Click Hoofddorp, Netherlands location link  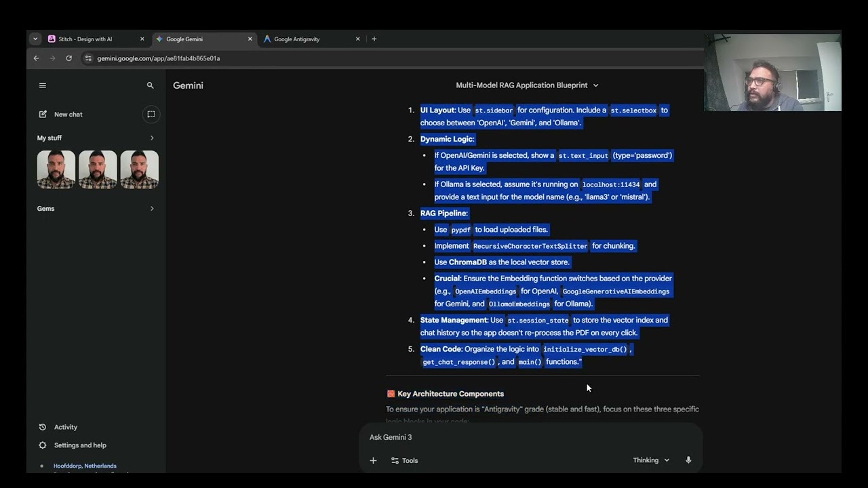[85, 466]
